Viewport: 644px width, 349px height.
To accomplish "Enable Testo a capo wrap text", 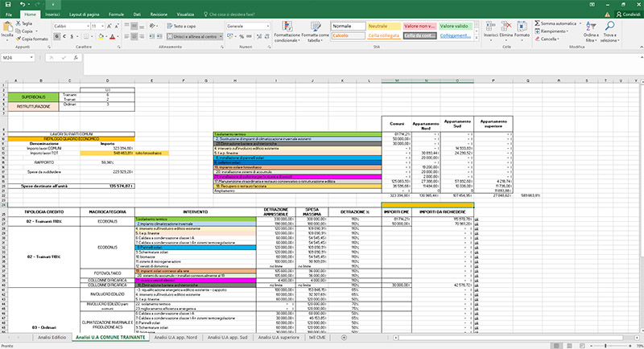I will coord(182,26).
